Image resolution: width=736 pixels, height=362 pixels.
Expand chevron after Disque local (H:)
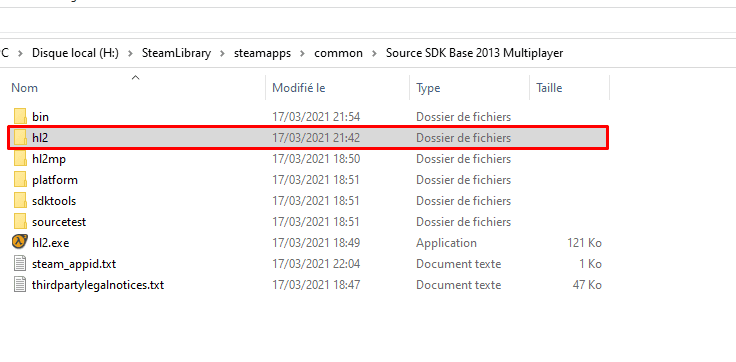coord(130,53)
